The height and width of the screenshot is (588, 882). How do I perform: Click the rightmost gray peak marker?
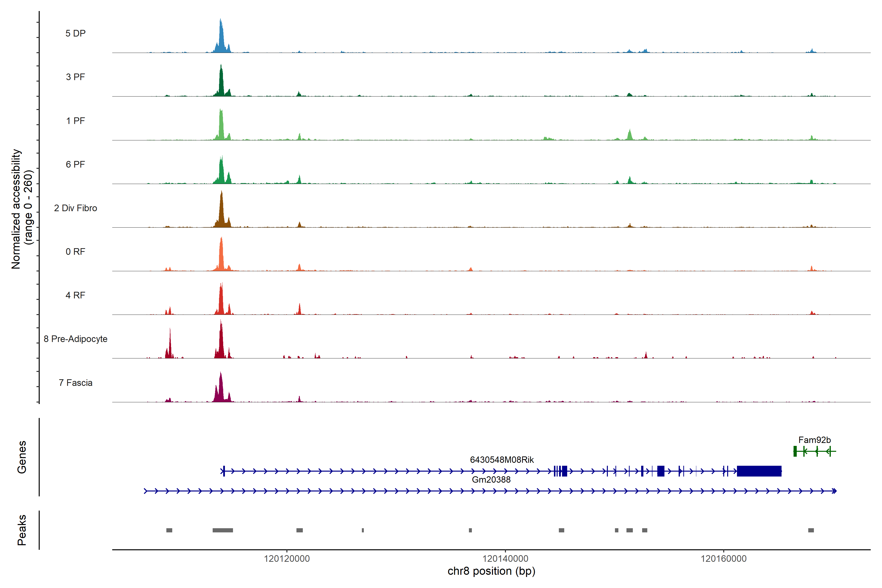coord(811,530)
